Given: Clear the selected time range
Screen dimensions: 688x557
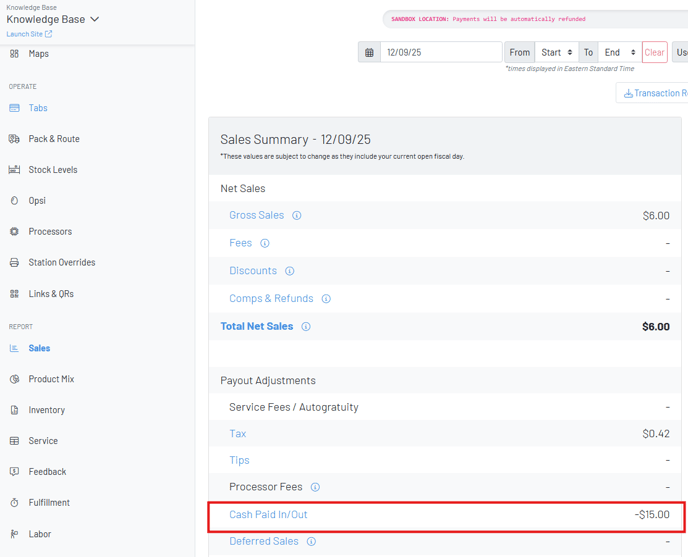Looking at the screenshot, I should pyautogui.click(x=654, y=52).
